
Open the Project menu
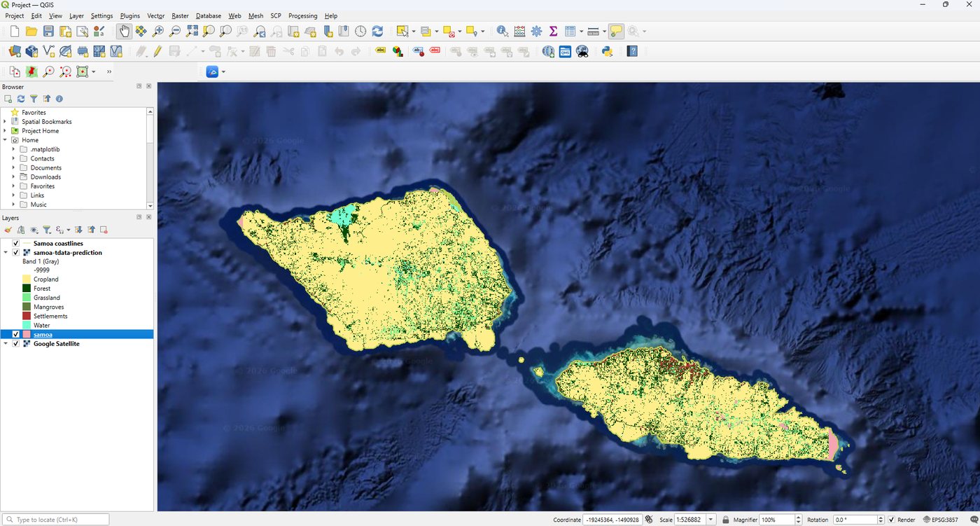click(15, 15)
